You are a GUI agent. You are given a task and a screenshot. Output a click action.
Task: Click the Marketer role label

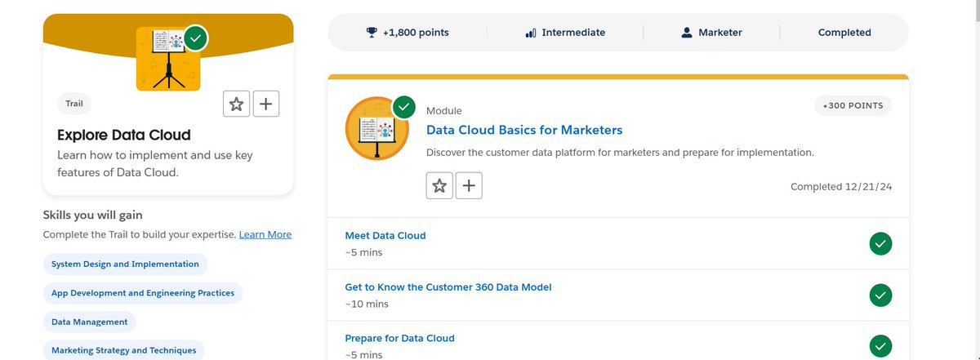pos(720,33)
